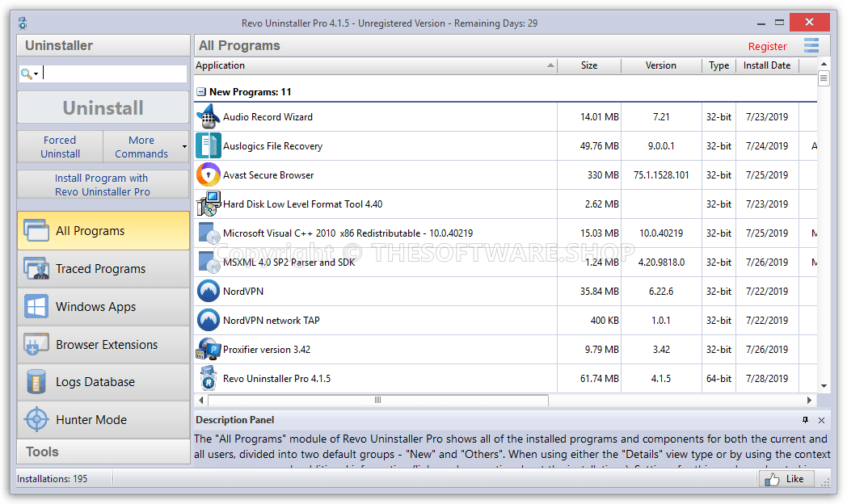Click the horizontal scrollbar right arrow
This screenshot has width=847, height=504.
pos(809,400)
